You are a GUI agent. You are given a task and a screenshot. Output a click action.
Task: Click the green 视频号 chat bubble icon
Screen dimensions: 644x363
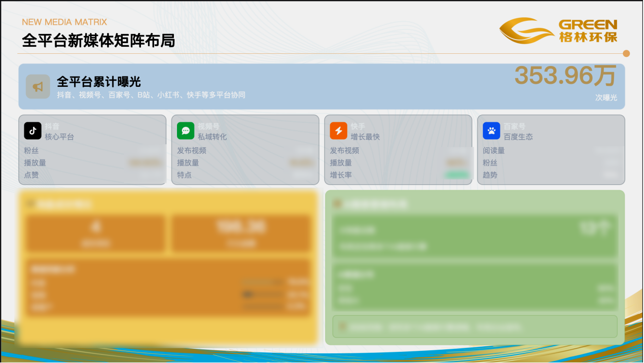pyautogui.click(x=186, y=131)
